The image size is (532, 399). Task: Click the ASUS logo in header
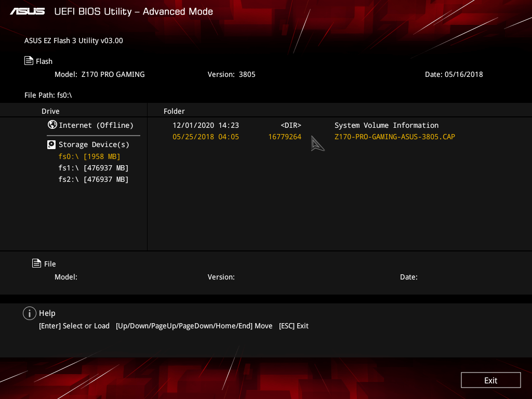tap(28, 11)
